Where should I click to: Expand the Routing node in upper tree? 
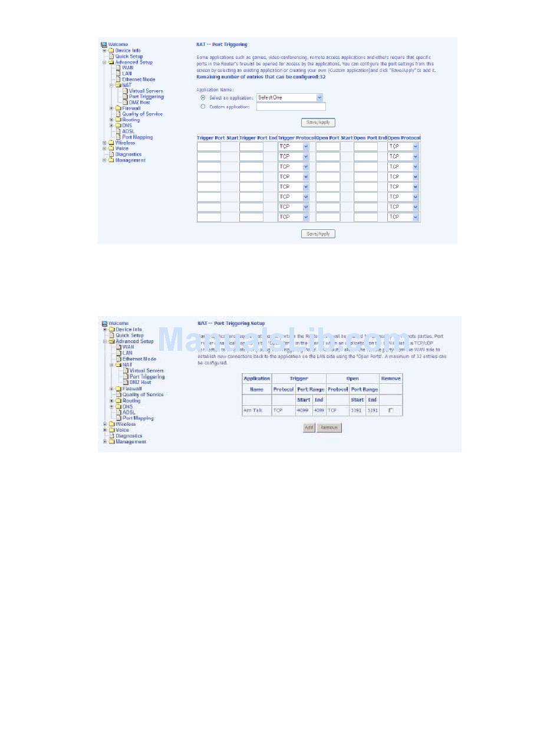click(x=111, y=120)
